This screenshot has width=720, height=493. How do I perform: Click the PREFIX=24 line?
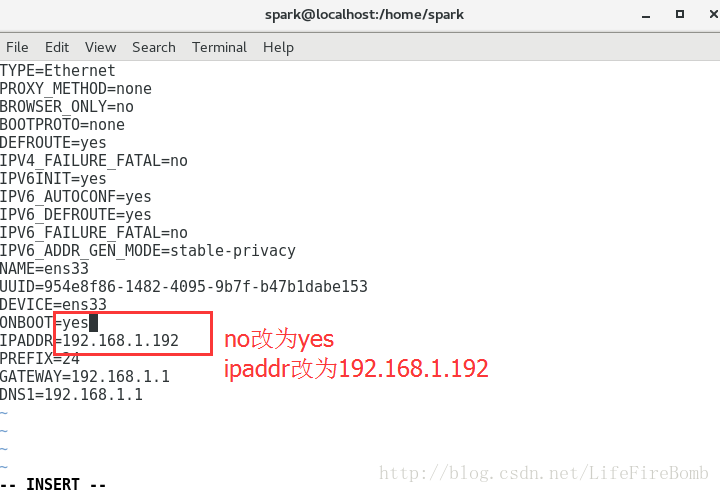tap(40, 359)
